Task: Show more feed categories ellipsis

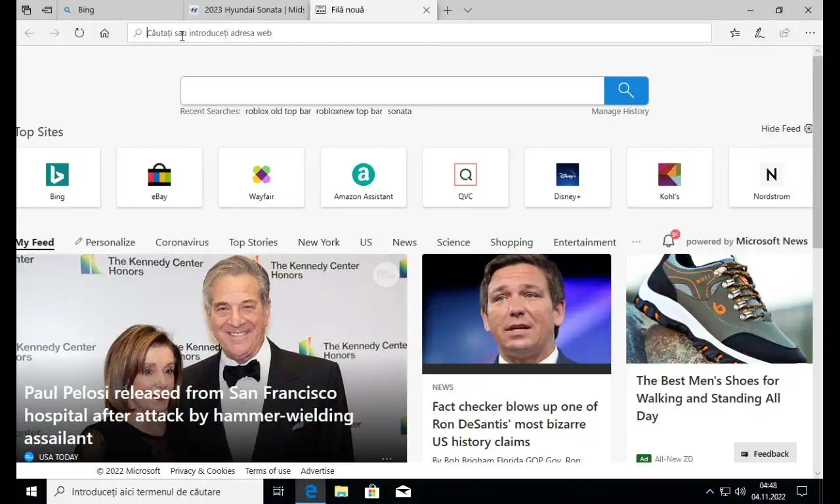Action: click(x=636, y=242)
